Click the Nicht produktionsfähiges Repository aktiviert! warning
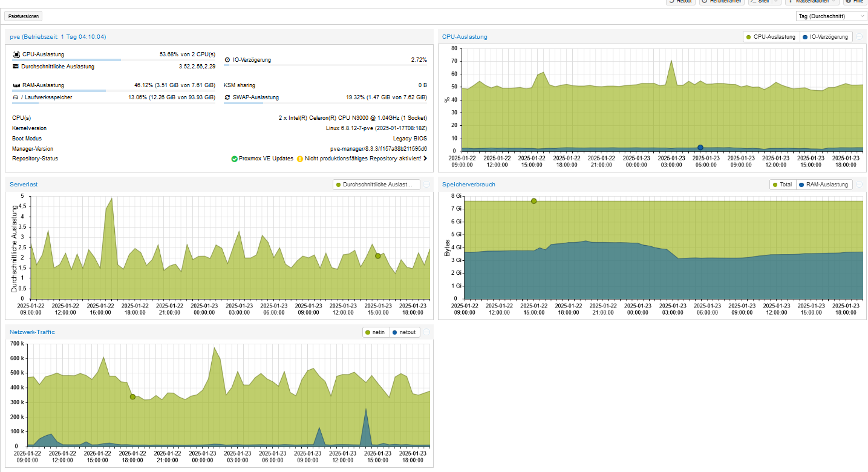The height and width of the screenshot is (472, 868). point(363,159)
